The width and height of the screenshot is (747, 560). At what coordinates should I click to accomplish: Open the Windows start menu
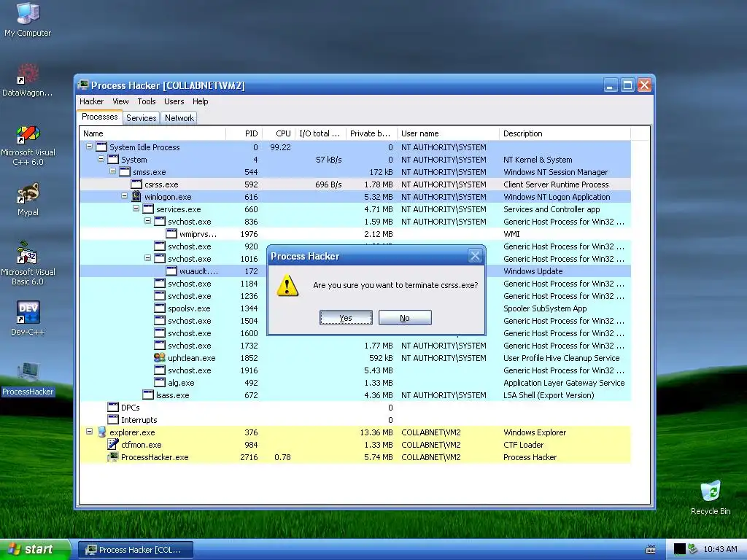pos(35,550)
